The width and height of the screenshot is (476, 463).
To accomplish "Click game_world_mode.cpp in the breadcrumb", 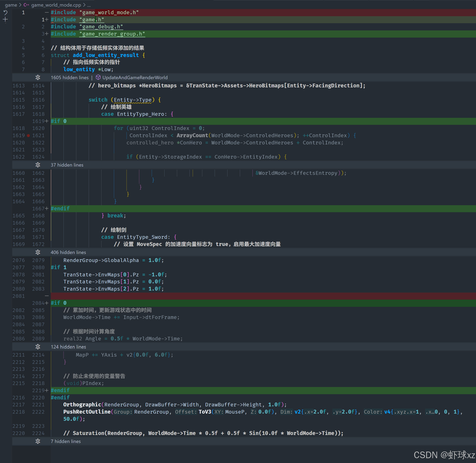I will click(x=56, y=5).
